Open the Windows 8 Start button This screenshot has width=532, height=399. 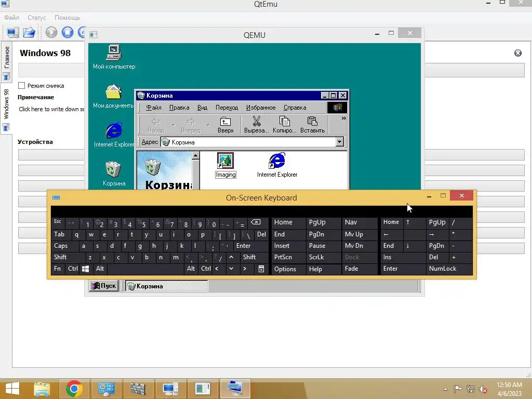coord(12,389)
